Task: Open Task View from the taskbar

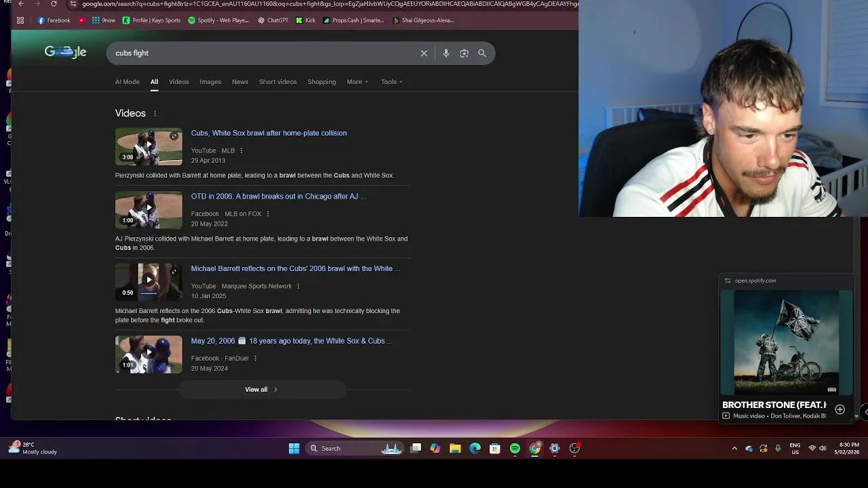Action: click(x=416, y=448)
